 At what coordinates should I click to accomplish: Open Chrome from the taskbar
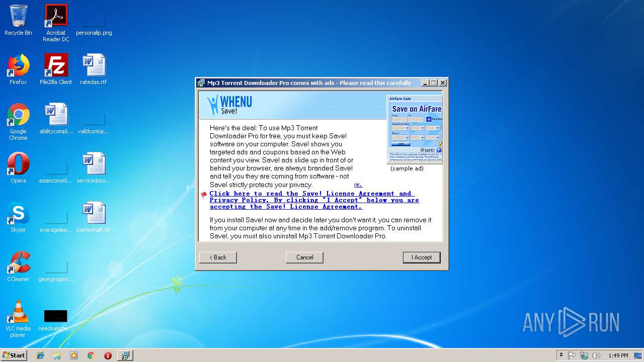tap(91, 355)
